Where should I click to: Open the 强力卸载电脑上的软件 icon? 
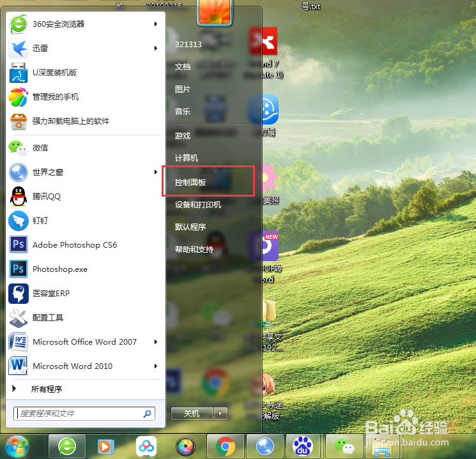19,121
